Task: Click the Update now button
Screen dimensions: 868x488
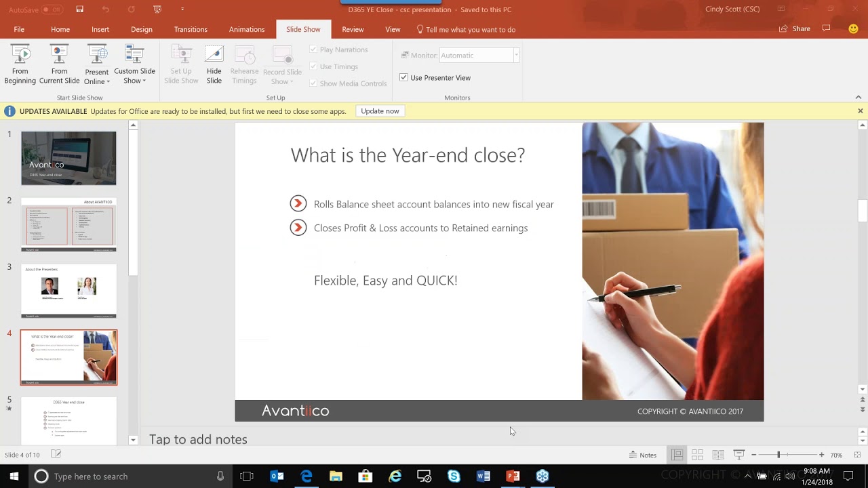Action: 380,111
